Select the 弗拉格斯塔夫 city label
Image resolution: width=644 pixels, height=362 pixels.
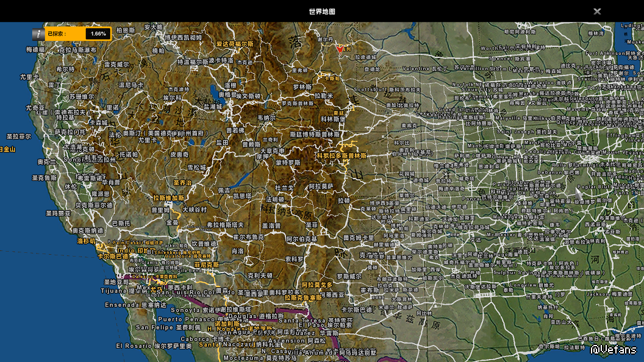tap(225, 225)
